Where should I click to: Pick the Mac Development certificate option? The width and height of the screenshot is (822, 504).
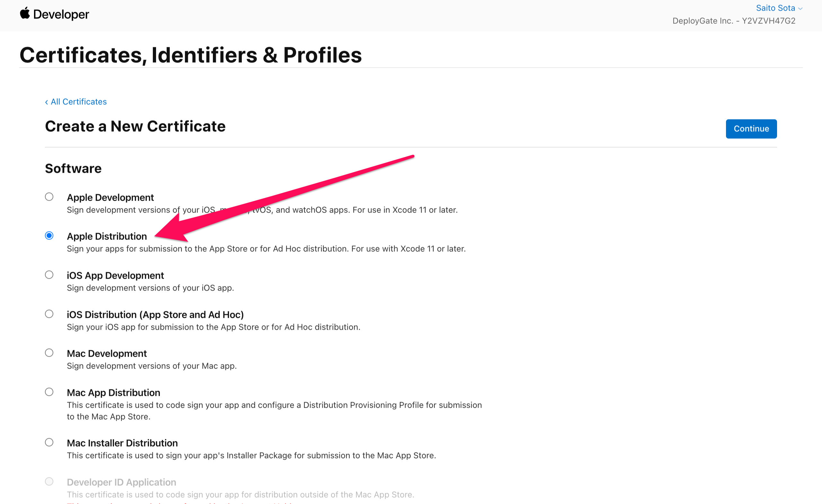pyautogui.click(x=49, y=352)
